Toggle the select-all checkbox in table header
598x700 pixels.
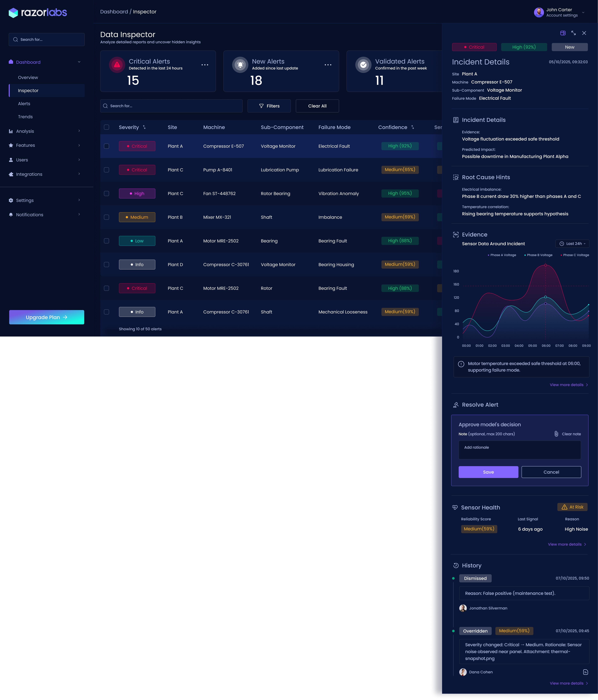pos(106,127)
